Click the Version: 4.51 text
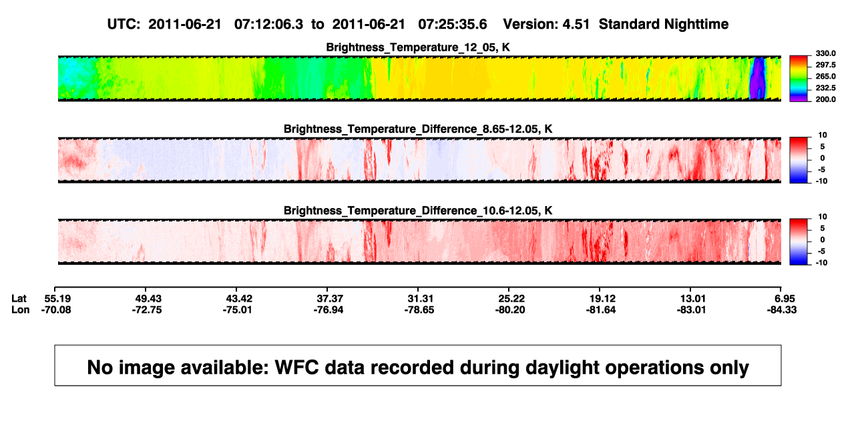 [548, 24]
